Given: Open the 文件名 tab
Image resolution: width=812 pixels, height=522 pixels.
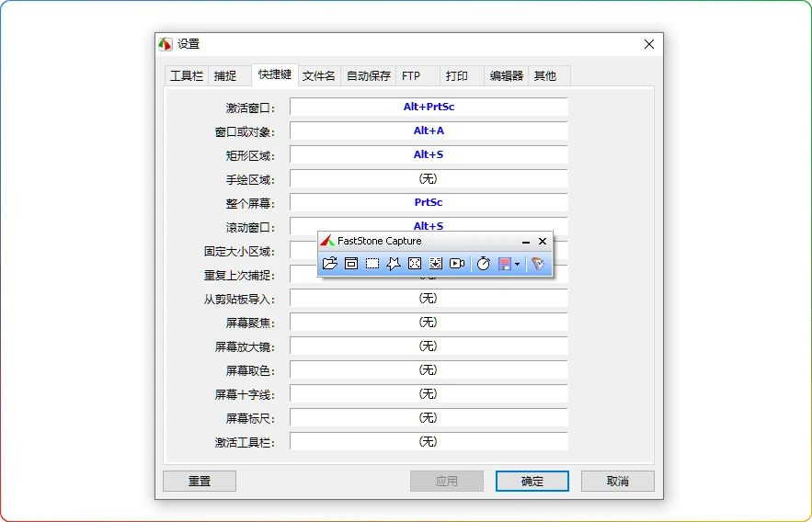Looking at the screenshot, I should coord(318,76).
